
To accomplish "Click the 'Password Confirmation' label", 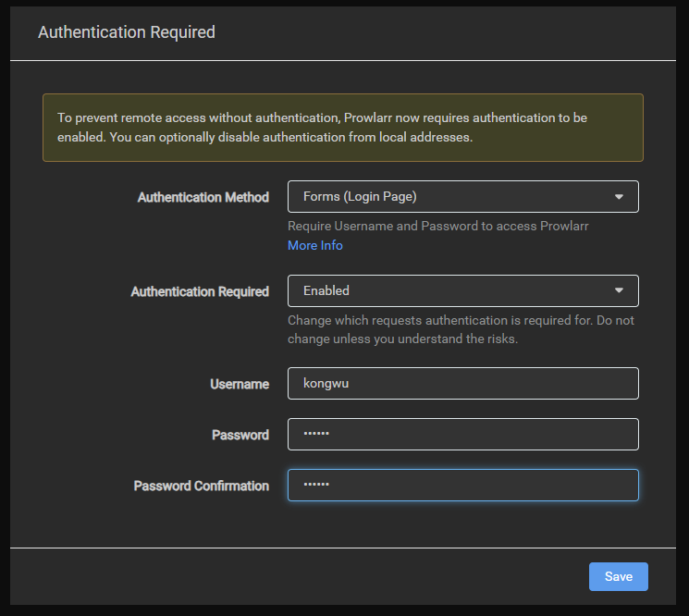I will coord(202,486).
